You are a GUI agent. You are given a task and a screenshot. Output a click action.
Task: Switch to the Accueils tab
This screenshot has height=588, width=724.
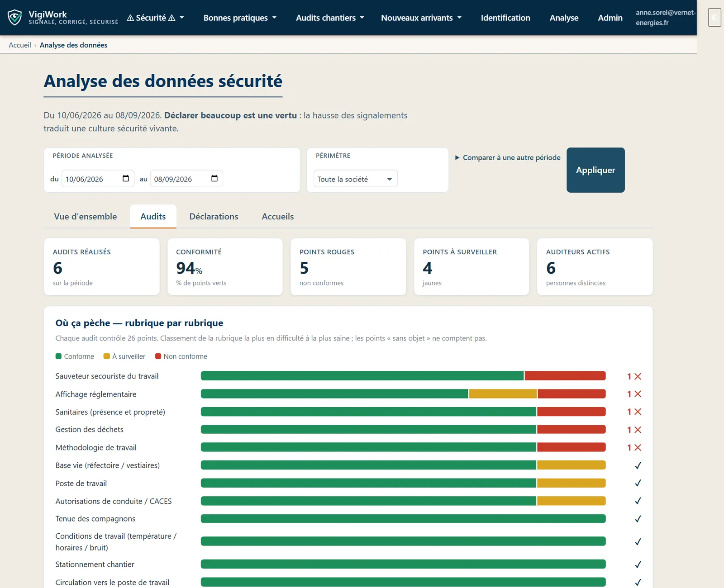[x=278, y=217]
